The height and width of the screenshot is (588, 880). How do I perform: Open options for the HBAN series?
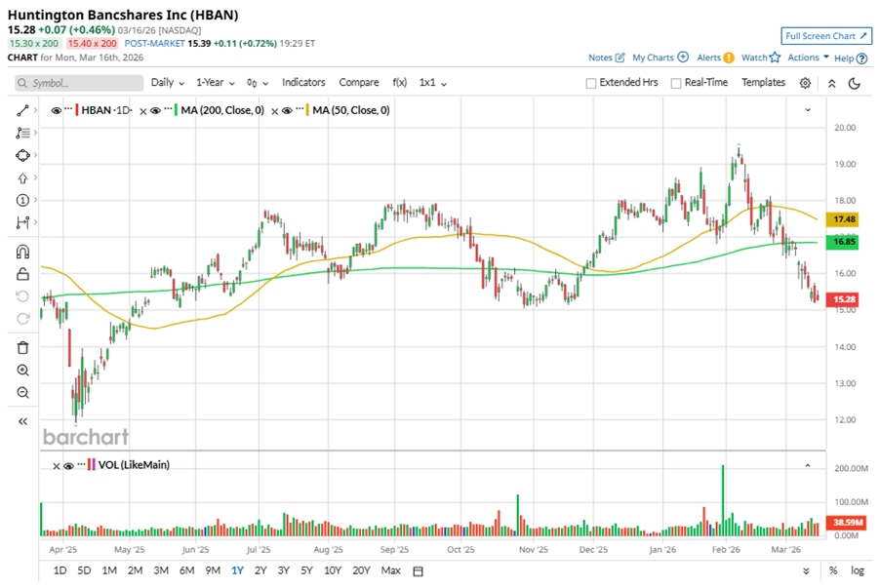click(x=68, y=109)
